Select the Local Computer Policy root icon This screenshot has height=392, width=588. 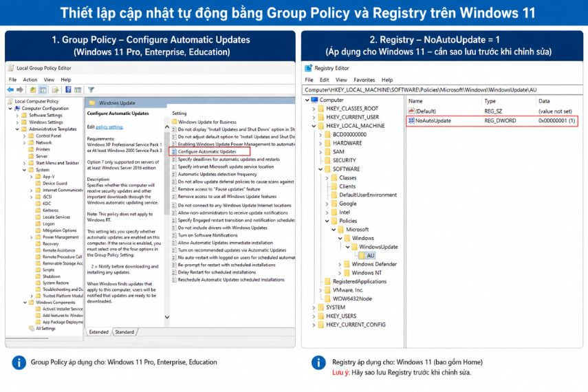click(x=10, y=101)
